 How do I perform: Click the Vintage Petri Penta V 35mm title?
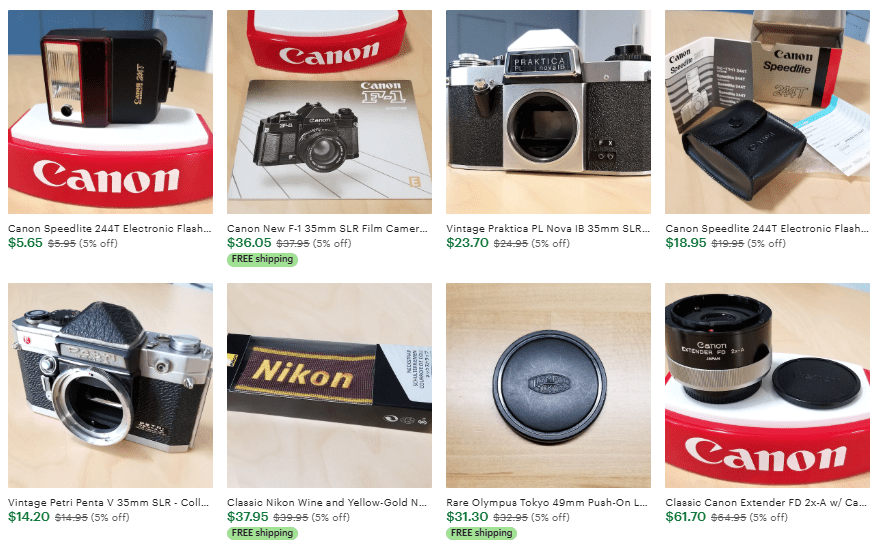coord(108,502)
